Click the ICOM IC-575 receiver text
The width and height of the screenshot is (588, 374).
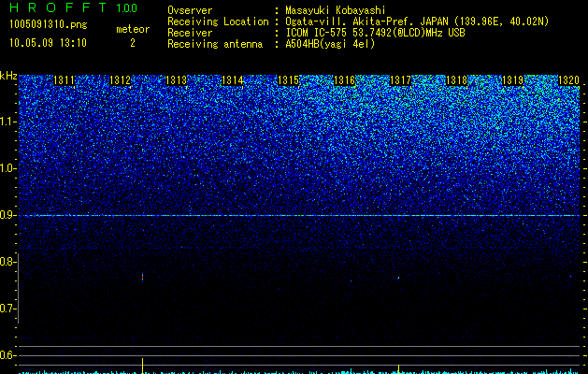[x=375, y=33]
